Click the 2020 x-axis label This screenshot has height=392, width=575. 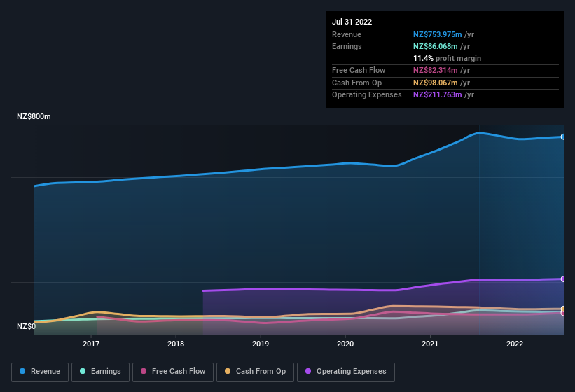point(345,344)
